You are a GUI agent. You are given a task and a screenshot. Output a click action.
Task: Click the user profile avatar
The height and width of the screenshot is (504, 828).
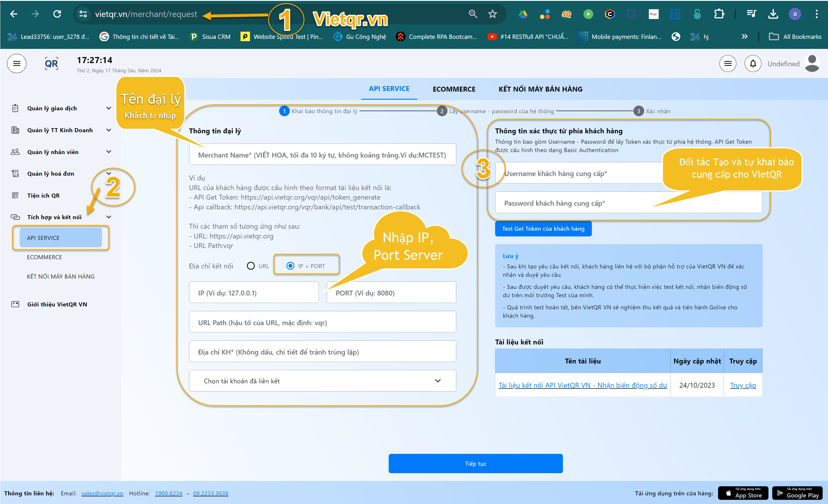(812, 63)
